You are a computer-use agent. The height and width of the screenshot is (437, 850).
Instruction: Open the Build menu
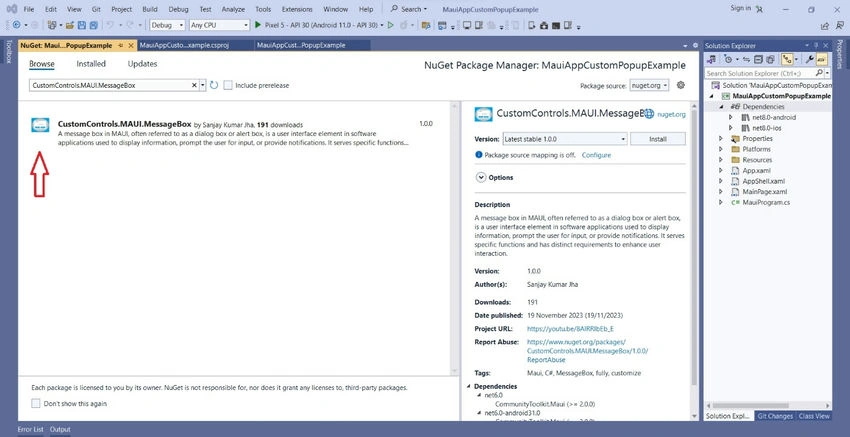(150, 9)
